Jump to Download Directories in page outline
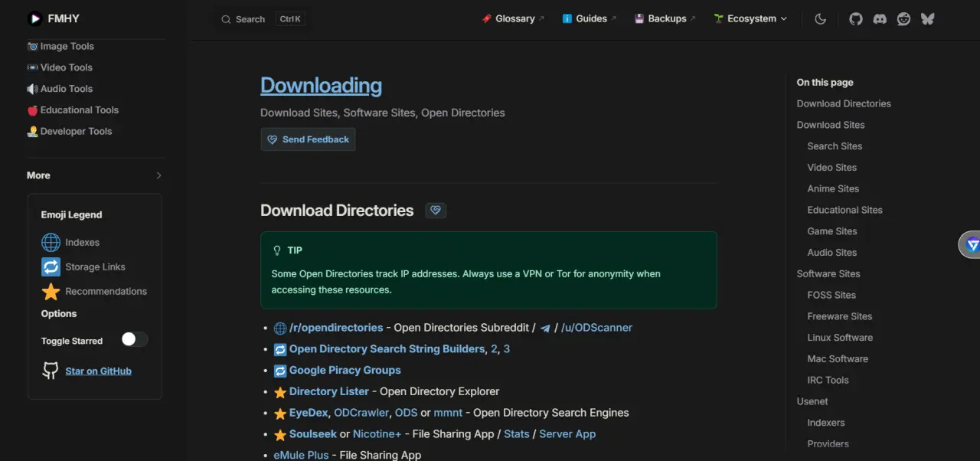980x461 pixels. coord(844,103)
